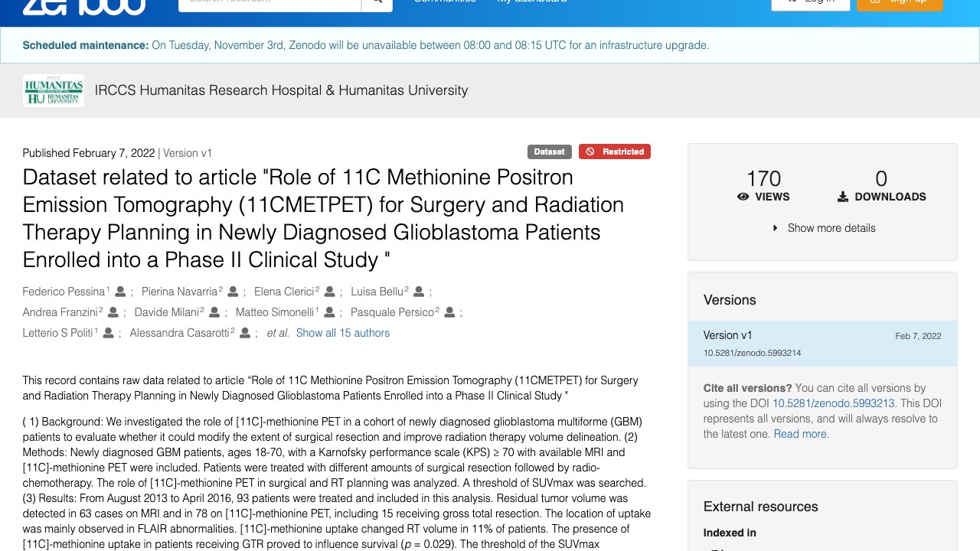This screenshot has width=980, height=551.
Task: Click the Scheduled maintenance notice text
Action: click(366, 45)
